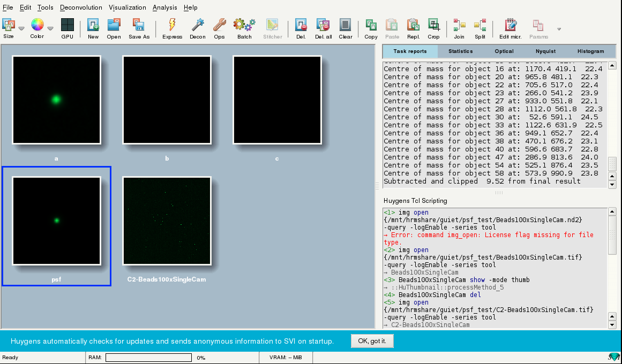Select the psf image thumbnail
The height and width of the screenshot is (364, 622).
(x=56, y=221)
